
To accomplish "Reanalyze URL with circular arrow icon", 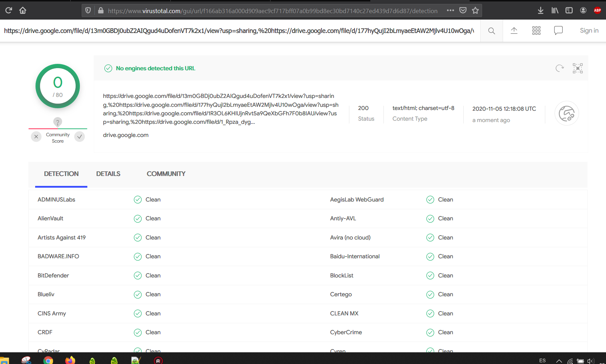I will (x=560, y=68).
